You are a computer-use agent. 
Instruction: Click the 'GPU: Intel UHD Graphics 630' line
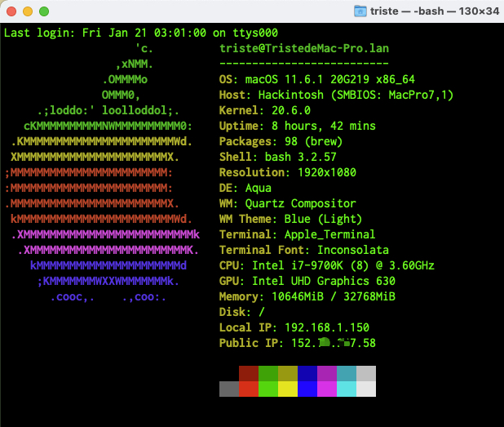307,281
